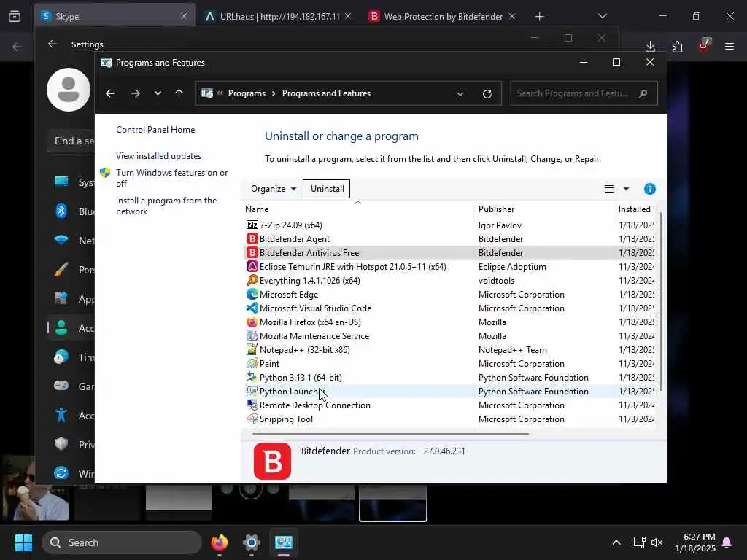Open the notifications bell in taskbar
This screenshot has width=747, height=560.
[x=727, y=542]
